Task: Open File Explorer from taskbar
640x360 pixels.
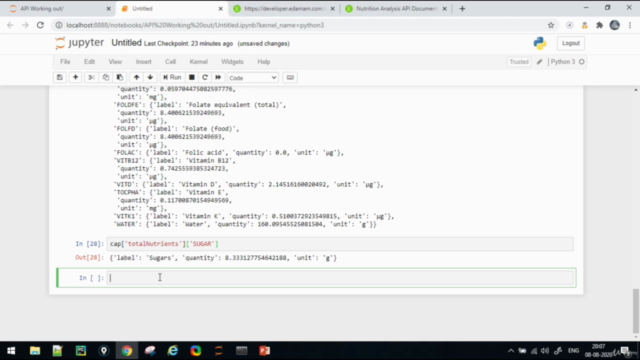Action: click(35, 351)
